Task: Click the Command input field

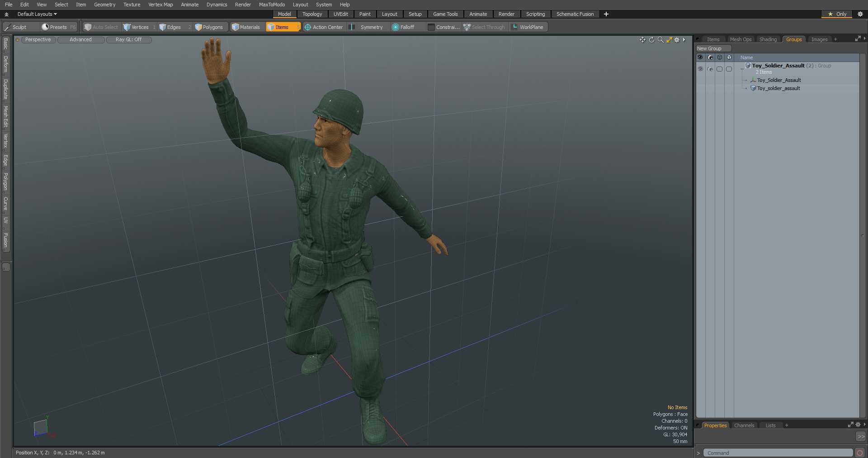Action: [778, 453]
